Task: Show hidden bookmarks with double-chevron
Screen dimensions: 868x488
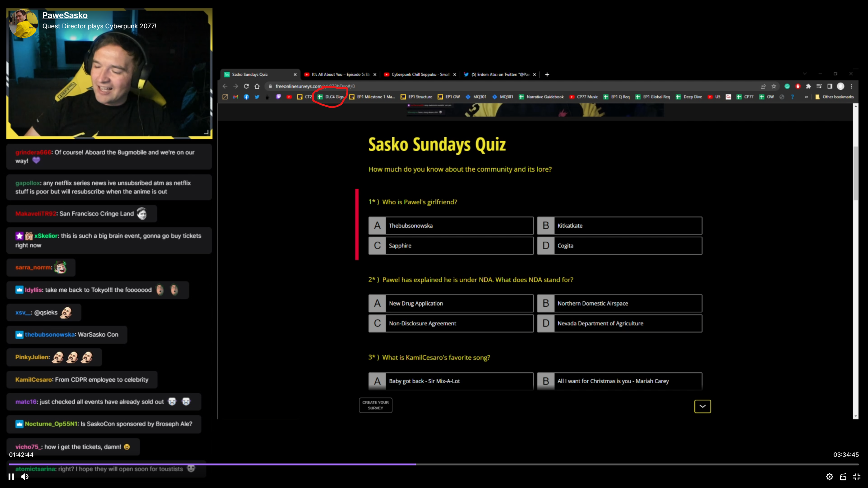Action: [x=806, y=97]
